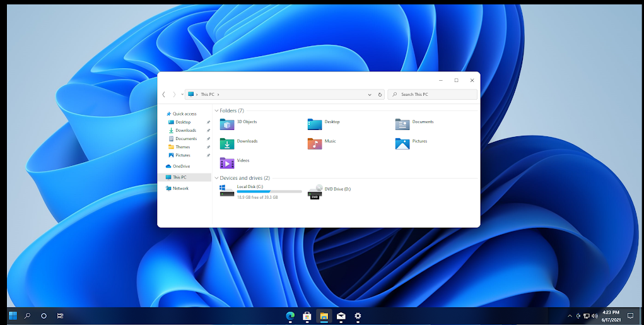
Task: Open the Downloads folder in Folders section
Action: tap(226, 143)
